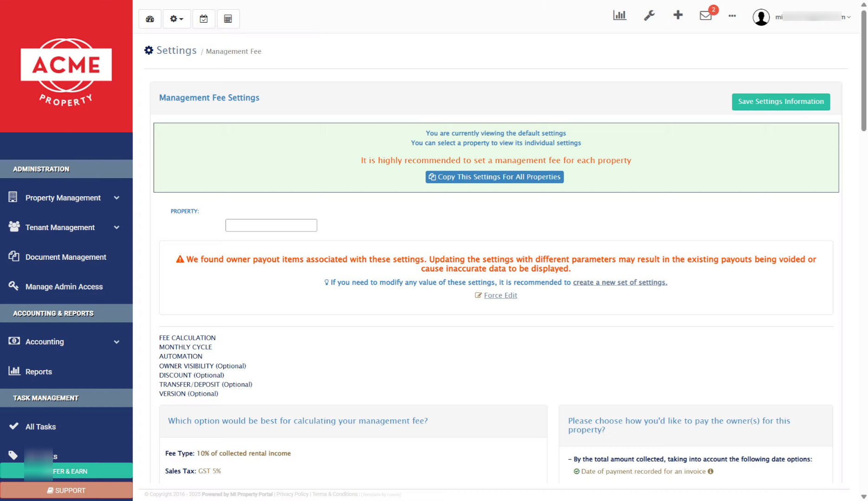Open the dashboard speedometer icon
Viewport: 868px width, 501px height.
[150, 19]
